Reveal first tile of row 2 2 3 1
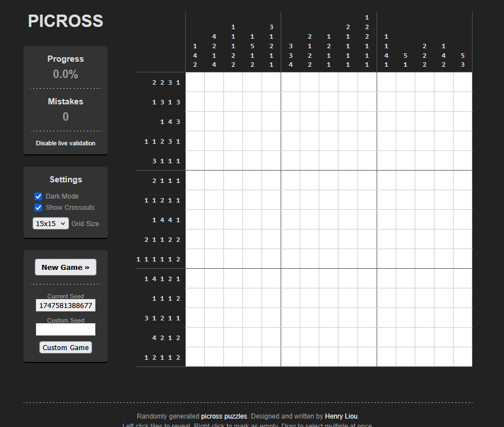Screen dimensions: 504x427 click(195, 82)
